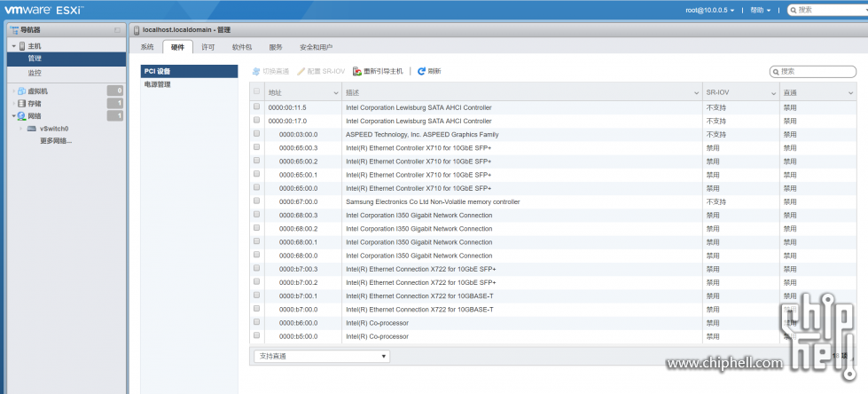Select Manage under Host in navigator
Image resolution: width=868 pixels, height=394 pixels.
click(x=67, y=59)
